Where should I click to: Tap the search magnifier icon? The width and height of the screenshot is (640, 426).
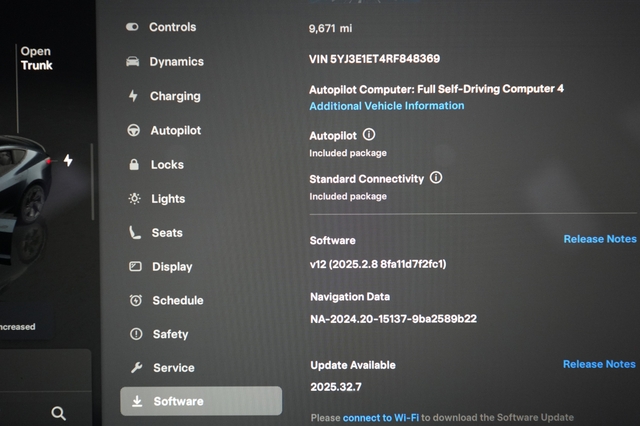[58, 413]
